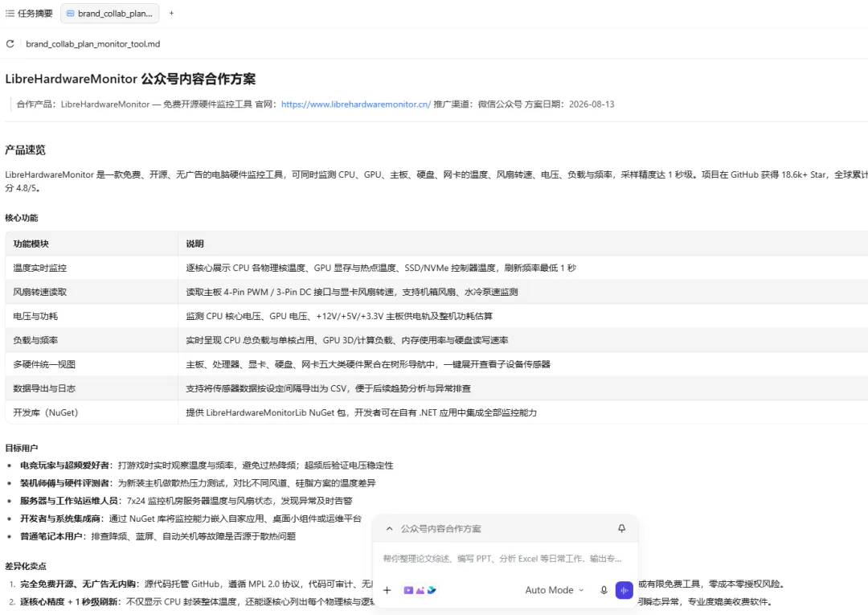Click the plus attachment icon in chat box

point(387,590)
